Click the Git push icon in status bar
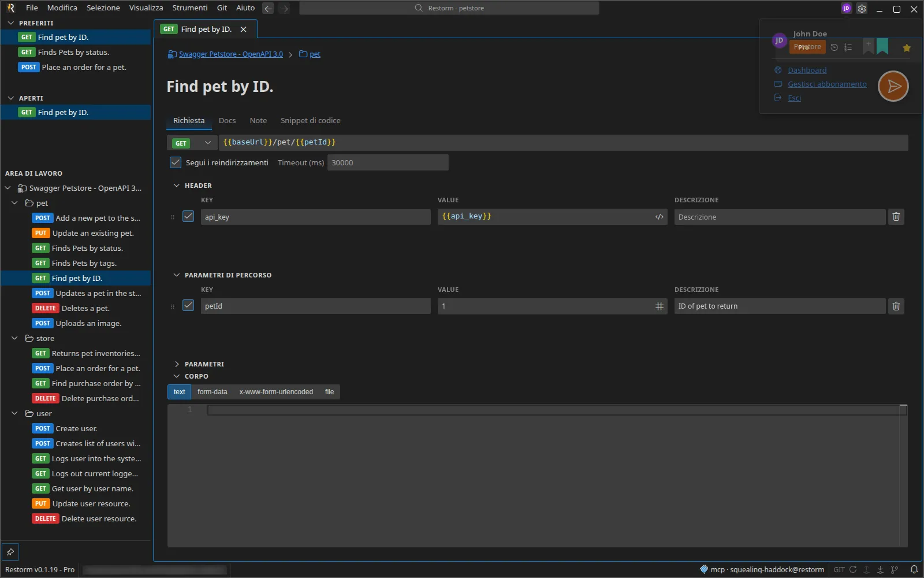 pos(866,569)
